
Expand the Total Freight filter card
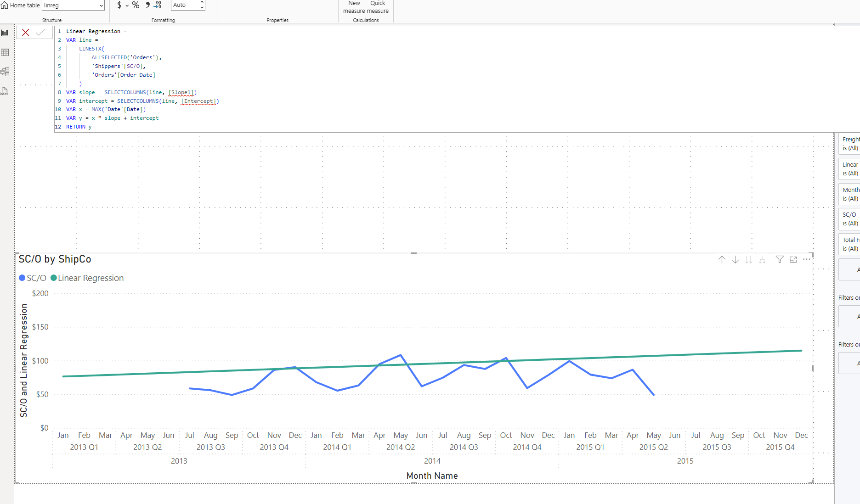point(849,244)
